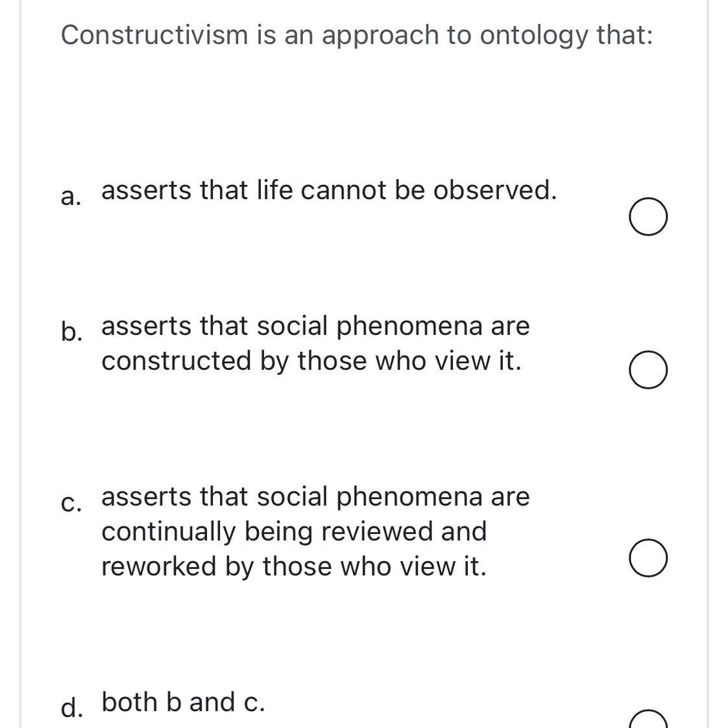Click 'asserts that social phenomena are' in option c
This screenshot has height=728, width=728.
tap(315, 497)
